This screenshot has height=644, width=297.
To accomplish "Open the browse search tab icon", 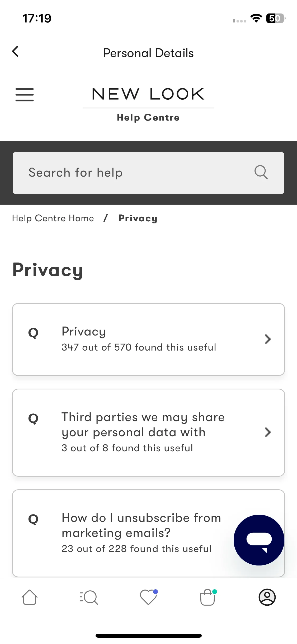I will (x=89, y=597).
